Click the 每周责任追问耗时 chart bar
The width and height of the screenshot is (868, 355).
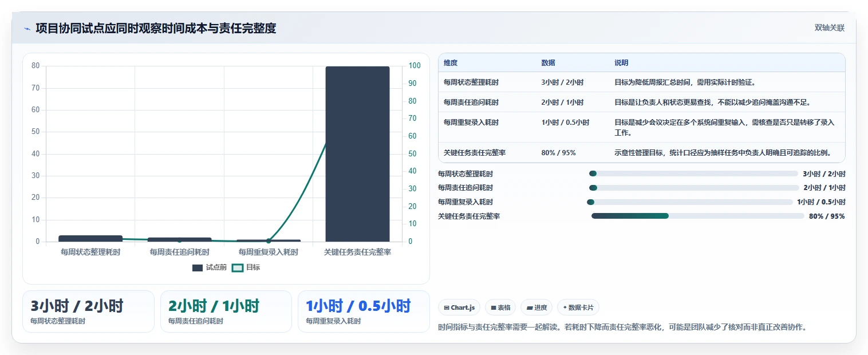(x=179, y=239)
